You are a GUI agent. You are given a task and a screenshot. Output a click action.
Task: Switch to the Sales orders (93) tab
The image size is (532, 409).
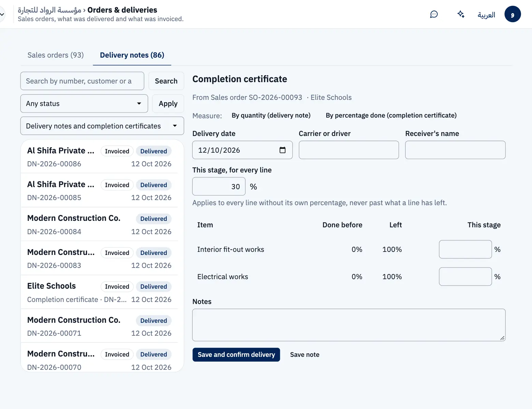pos(56,55)
